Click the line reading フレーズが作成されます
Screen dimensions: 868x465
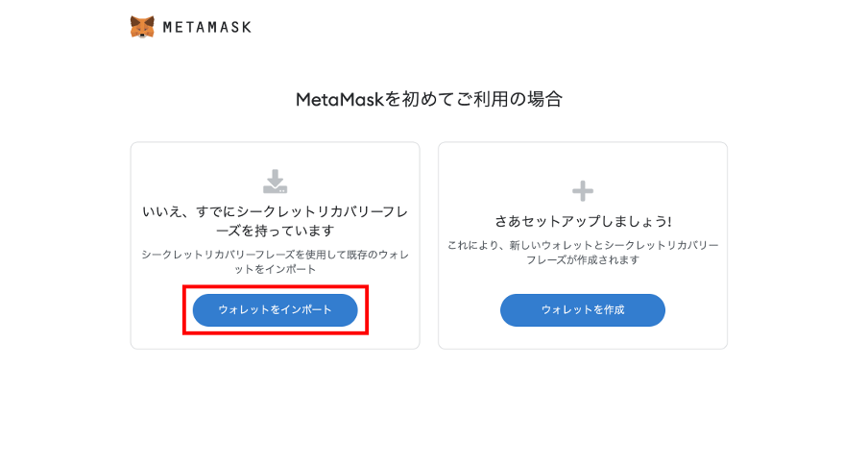pos(583,259)
